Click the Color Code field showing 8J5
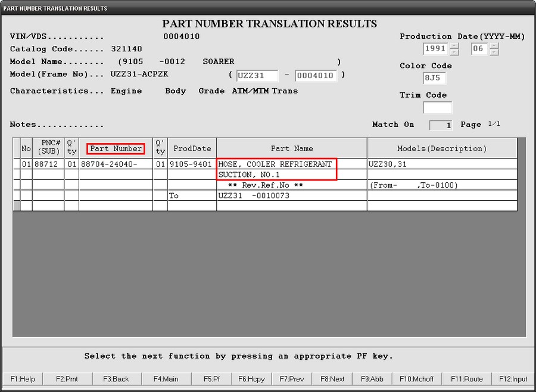This screenshot has height=392, width=536. 434,78
